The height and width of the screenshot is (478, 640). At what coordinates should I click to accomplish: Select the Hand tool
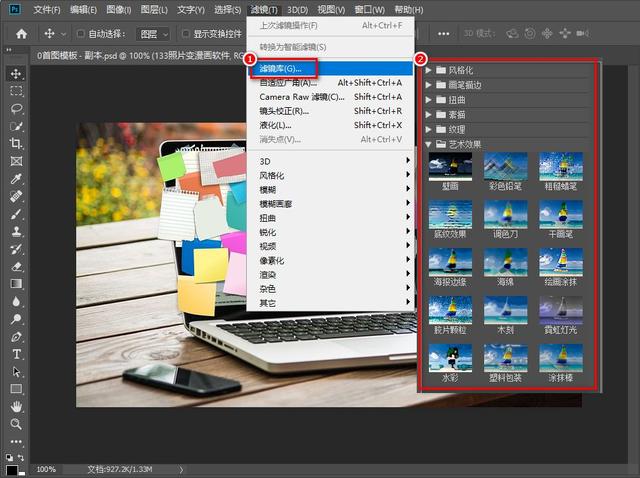point(16,406)
